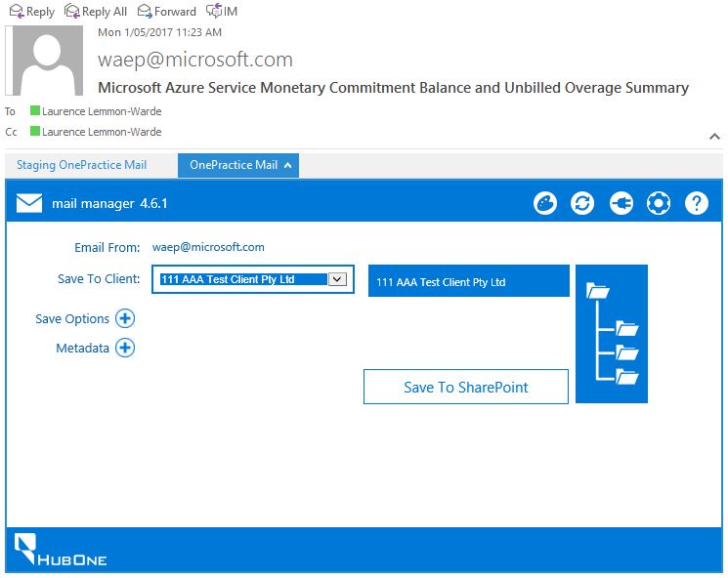Reply to the email
Screen dimensions: 728x578
click(32, 11)
